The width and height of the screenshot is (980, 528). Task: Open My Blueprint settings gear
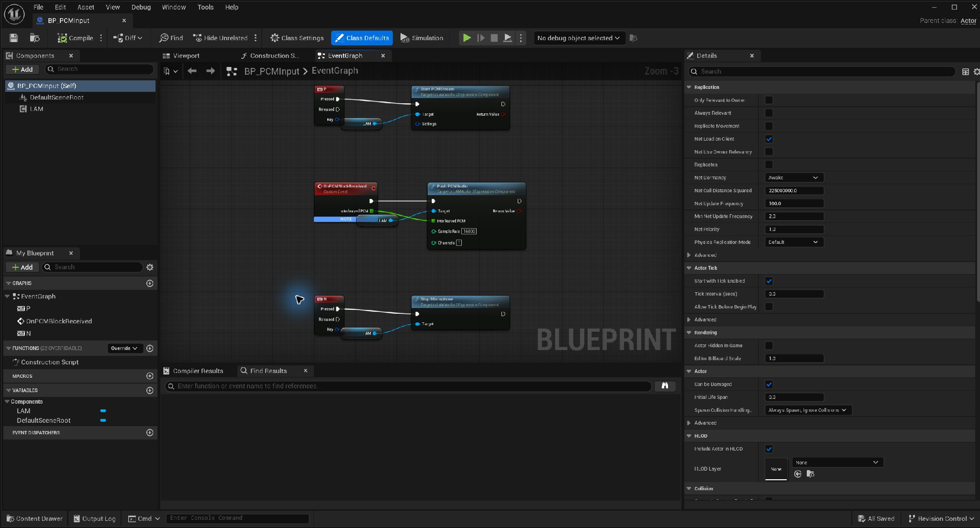(x=150, y=267)
